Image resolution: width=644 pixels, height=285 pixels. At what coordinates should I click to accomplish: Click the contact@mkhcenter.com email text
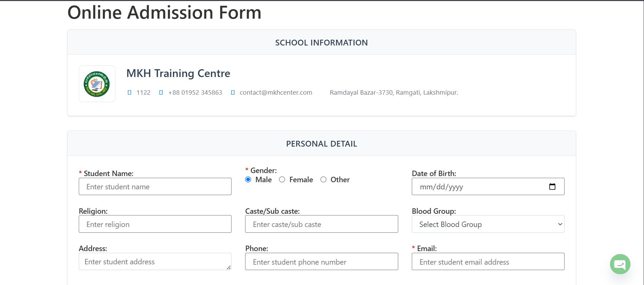pos(276,93)
